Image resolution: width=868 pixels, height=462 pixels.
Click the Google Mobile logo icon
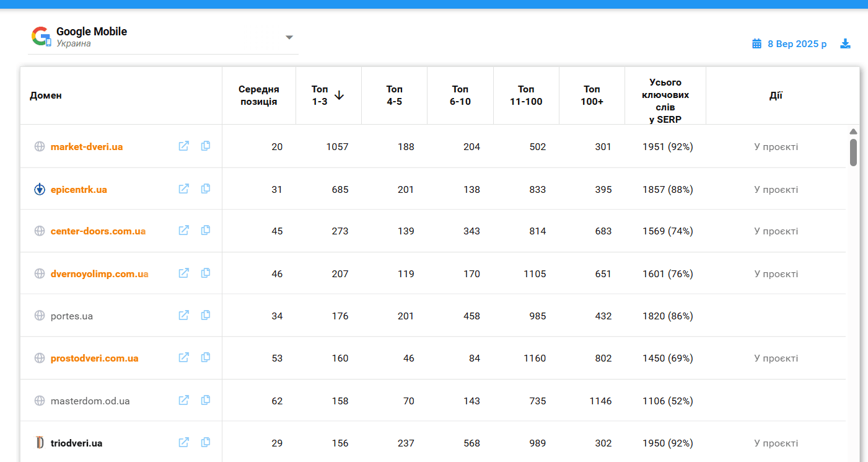(42, 37)
